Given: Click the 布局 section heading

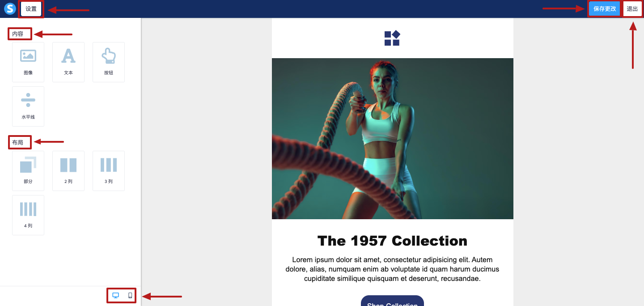Looking at the screenshot, I should pyautogui.click(x=17, y=142).
